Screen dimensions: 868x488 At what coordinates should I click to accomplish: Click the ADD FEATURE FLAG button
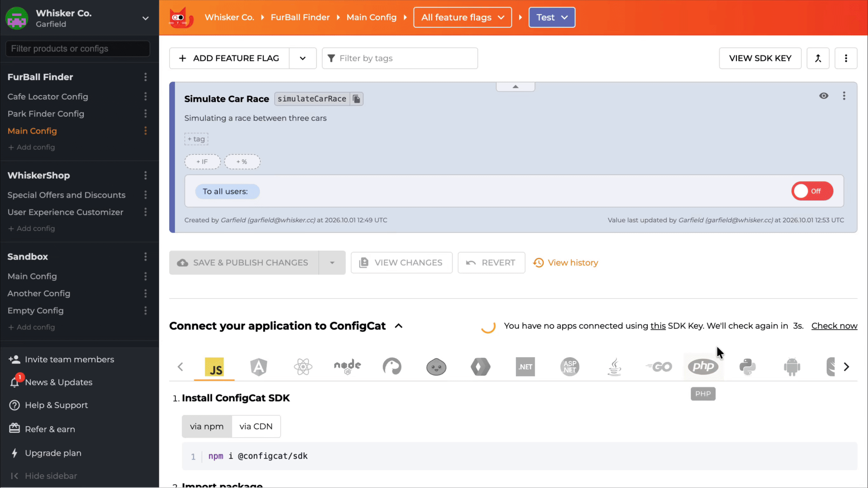tap(229, 58)
